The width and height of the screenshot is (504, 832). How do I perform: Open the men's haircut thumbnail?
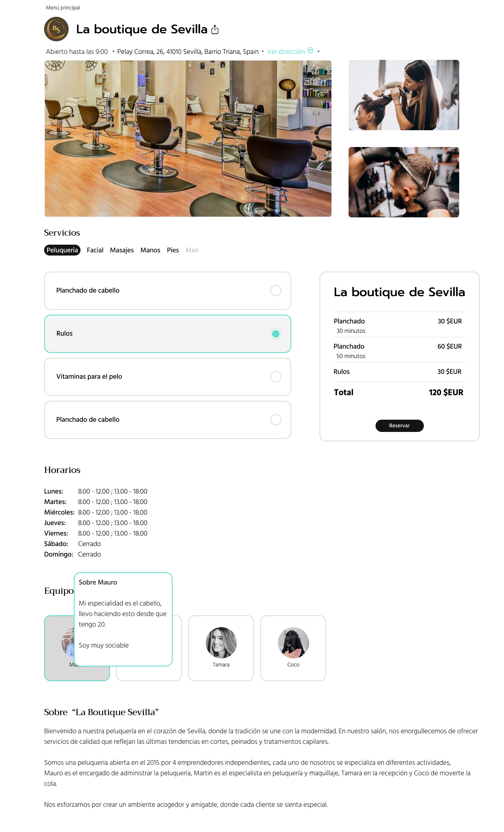(x=404, y=182)
